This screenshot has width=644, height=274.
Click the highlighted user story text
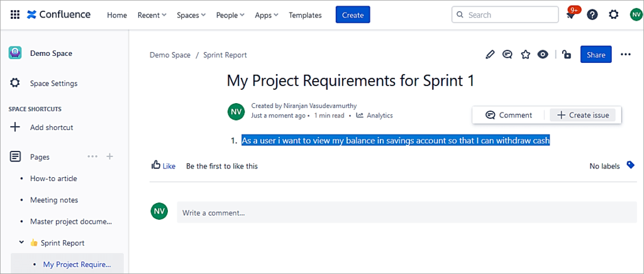396,141
